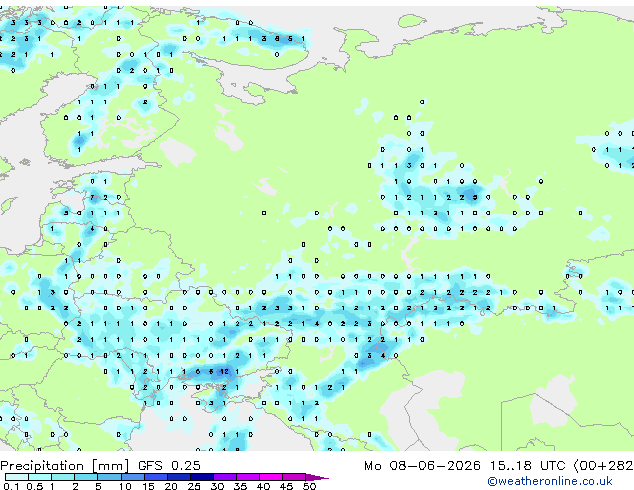Viewport: 634px width, 490px height.
Task: Click the 0.5 to 1 mm pale swatch
Action: click(40, 477)
